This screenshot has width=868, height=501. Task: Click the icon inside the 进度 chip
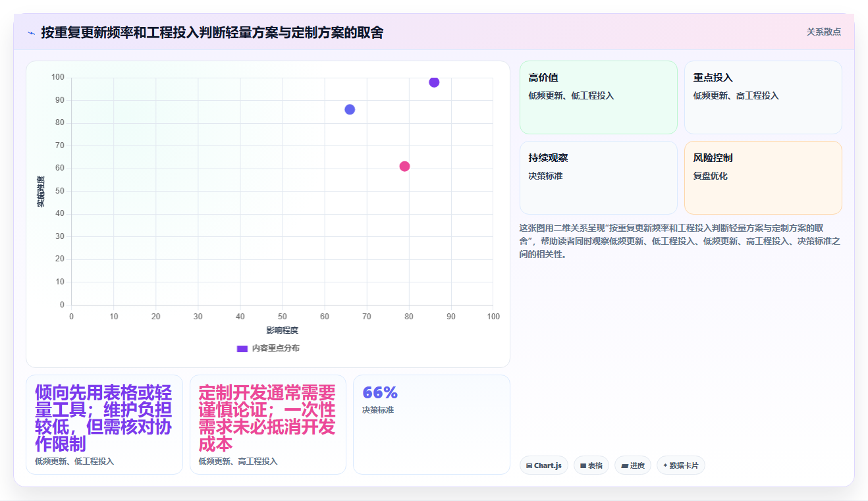click(x=624, y=465)
